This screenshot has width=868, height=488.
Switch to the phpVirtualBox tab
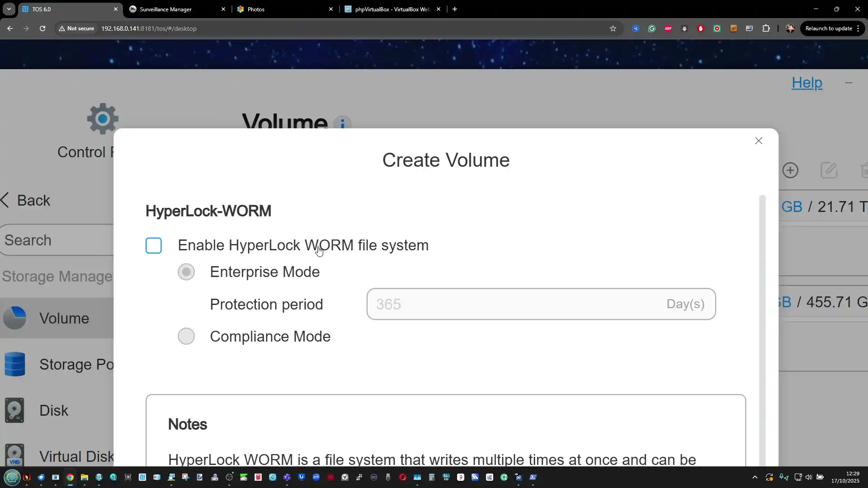[392, 9]
